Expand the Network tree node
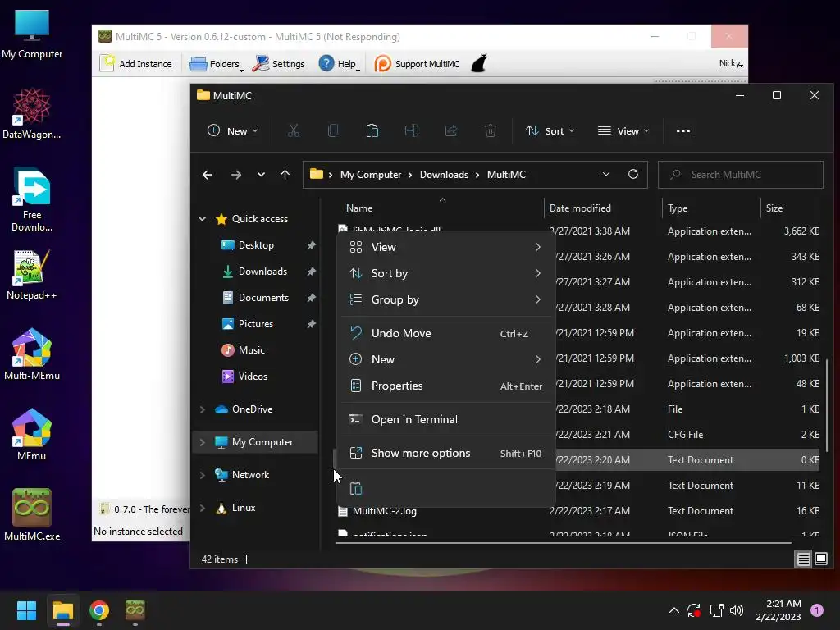 (x=203, y=475)
